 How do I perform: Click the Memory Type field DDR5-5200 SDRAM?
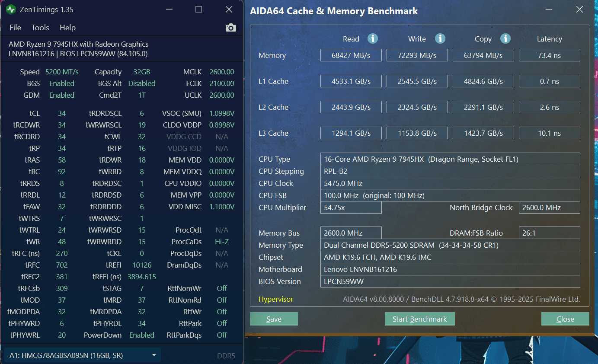[450, 245]
